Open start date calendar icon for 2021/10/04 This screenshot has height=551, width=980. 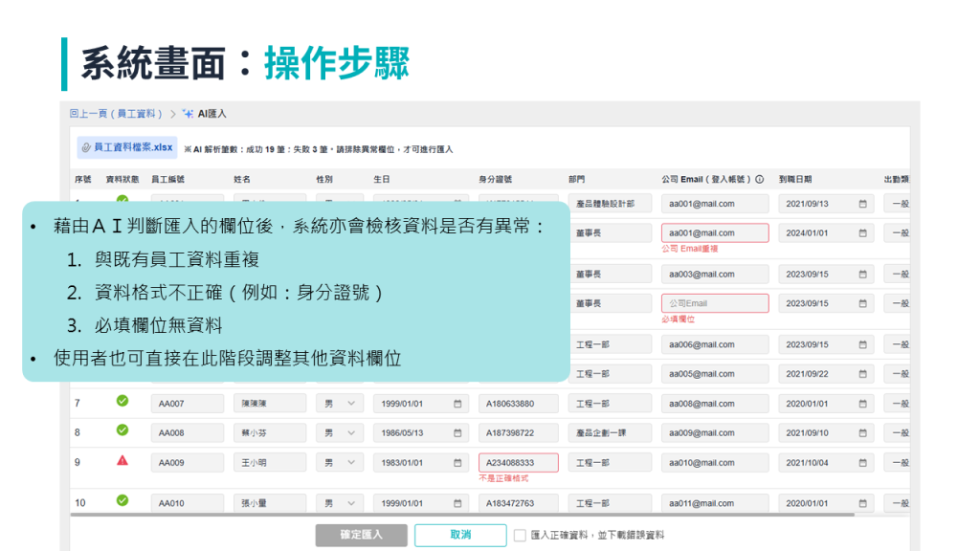(x=862, y=463)
